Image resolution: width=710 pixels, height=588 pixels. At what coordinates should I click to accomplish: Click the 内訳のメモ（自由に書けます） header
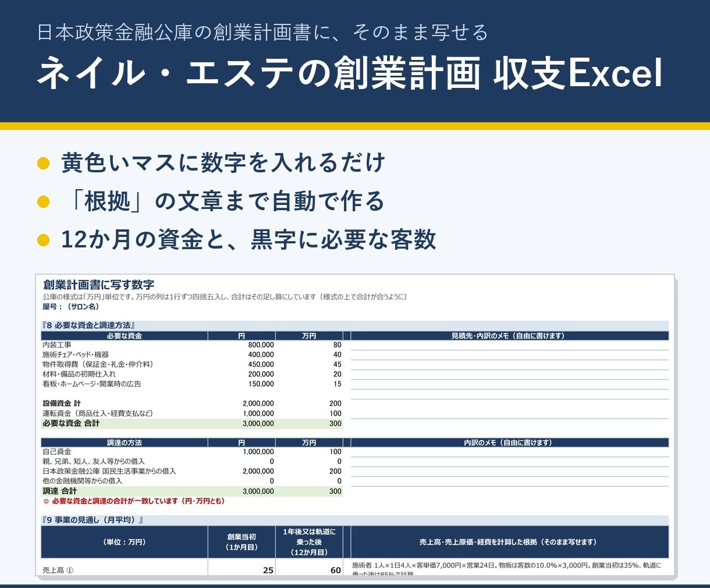(510, 443)
